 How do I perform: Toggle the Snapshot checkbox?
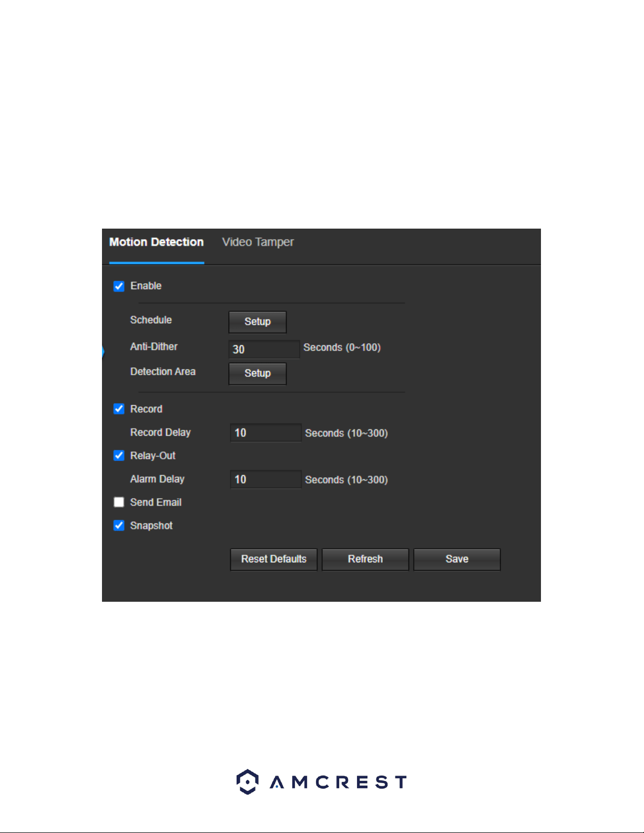(119, 526)
